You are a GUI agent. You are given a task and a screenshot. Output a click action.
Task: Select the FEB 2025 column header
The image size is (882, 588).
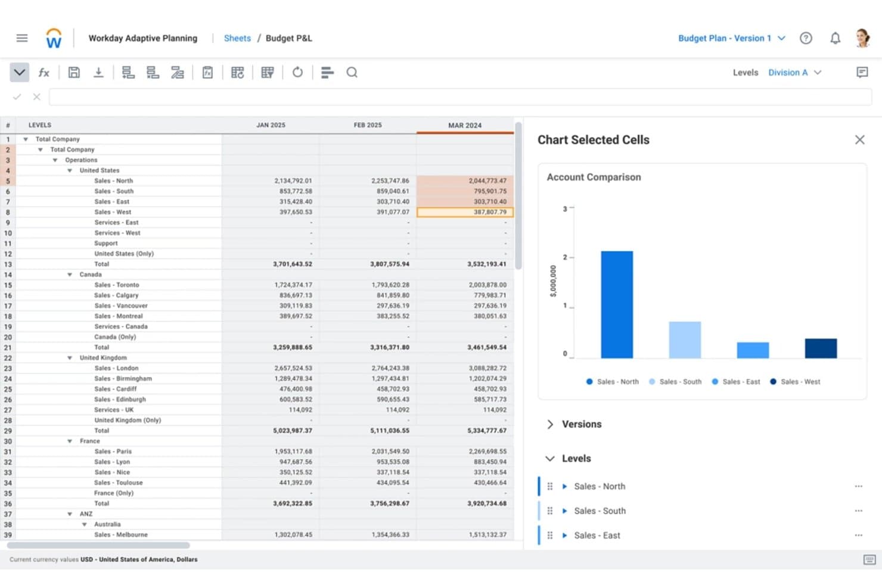(368, 125)
